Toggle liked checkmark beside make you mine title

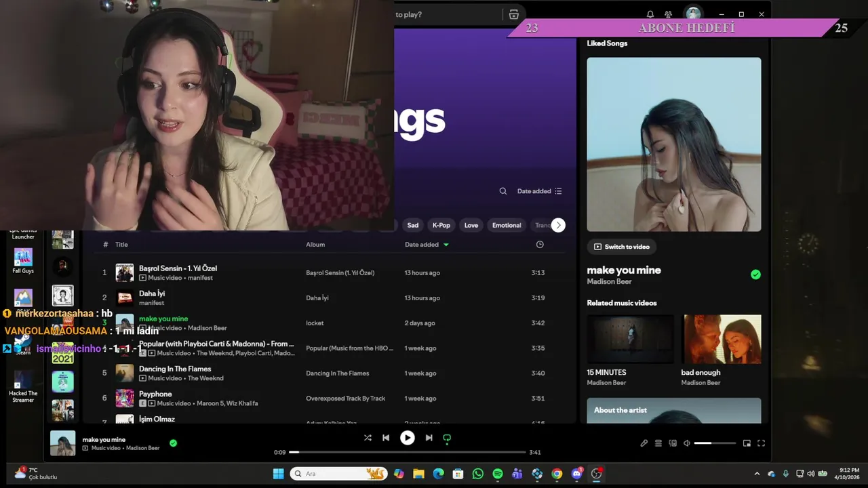[x=755, y=274]
